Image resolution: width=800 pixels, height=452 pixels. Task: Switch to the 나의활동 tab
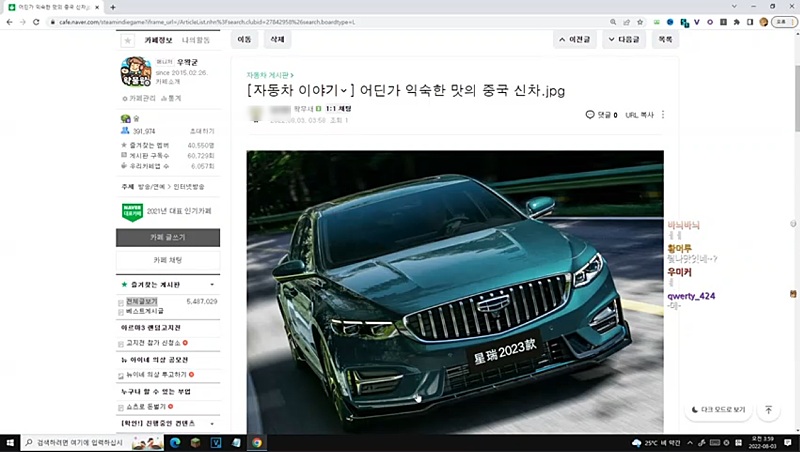click(x=196, y=40)
